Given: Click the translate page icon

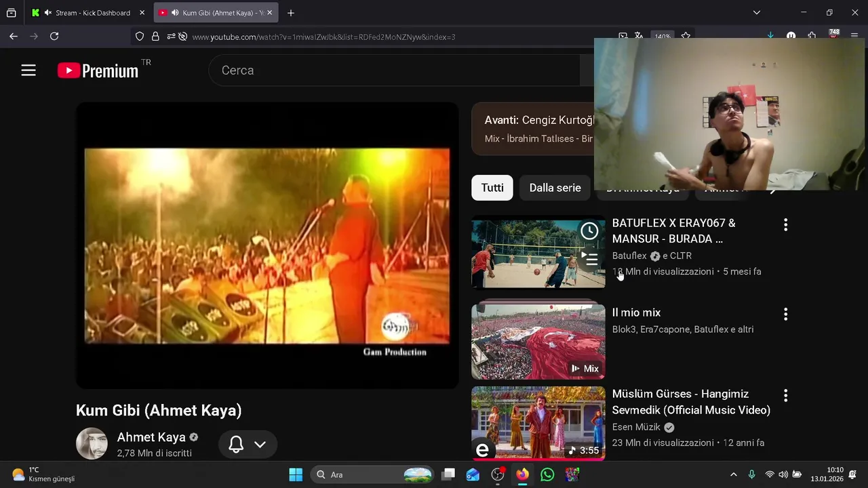Looking at the screenshot, I should pyautogui.click(x=639, y=37).
